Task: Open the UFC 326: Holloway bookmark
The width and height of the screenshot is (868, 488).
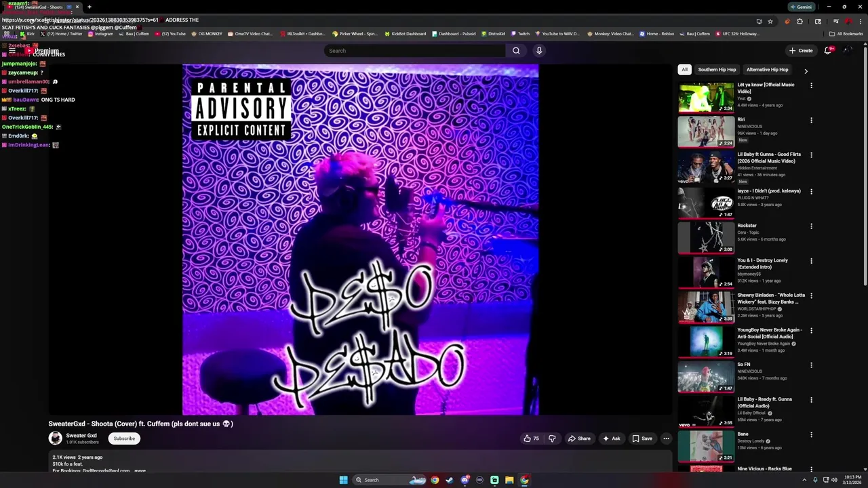Action: coord(737,34)
